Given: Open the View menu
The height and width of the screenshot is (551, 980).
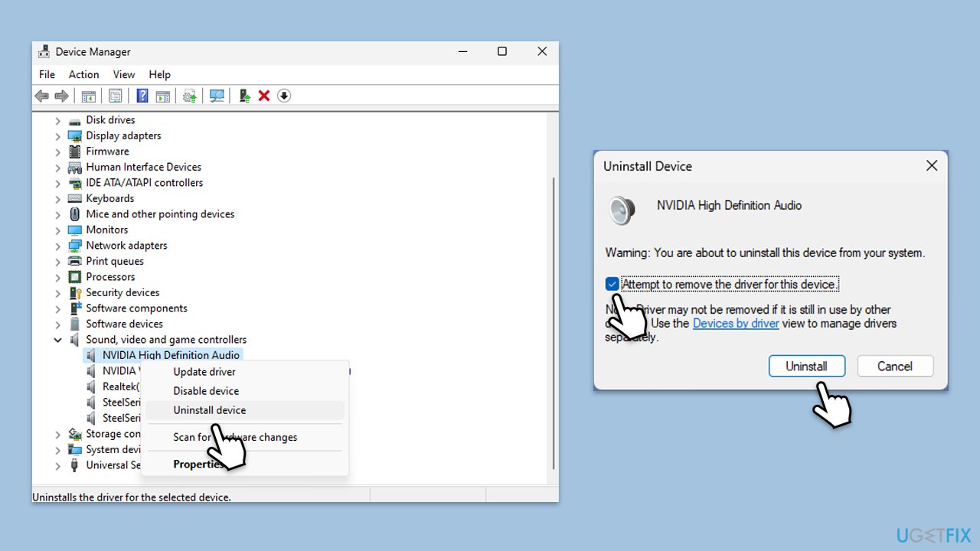Looking at the screenshot, I should 124,74.
